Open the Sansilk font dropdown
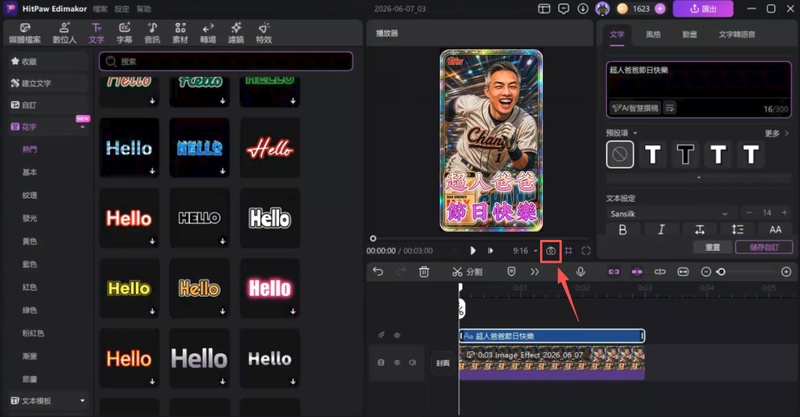 (669, 213)
